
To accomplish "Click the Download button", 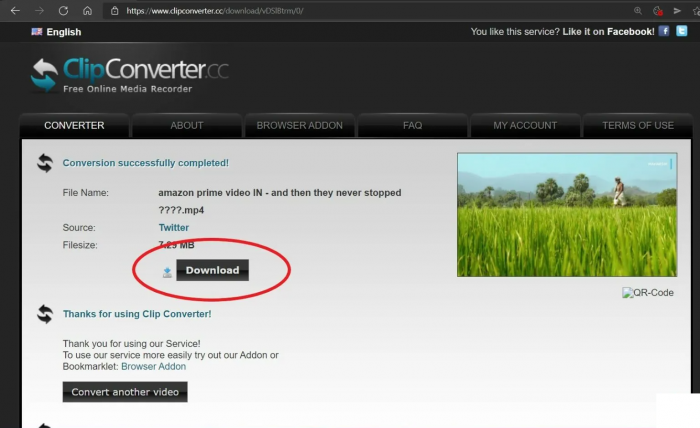I will 212,270.
